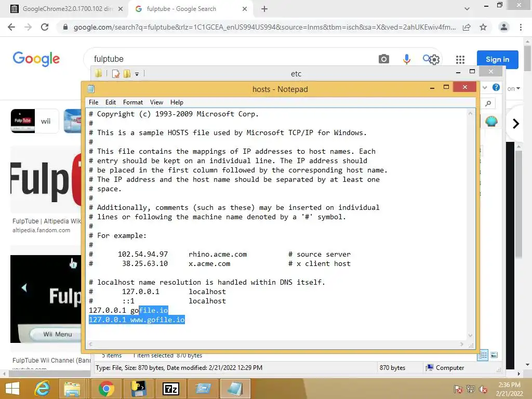Viewport: 532px width, 399px height.
Task: Click the Computer status bar entry
Action: 445,367
